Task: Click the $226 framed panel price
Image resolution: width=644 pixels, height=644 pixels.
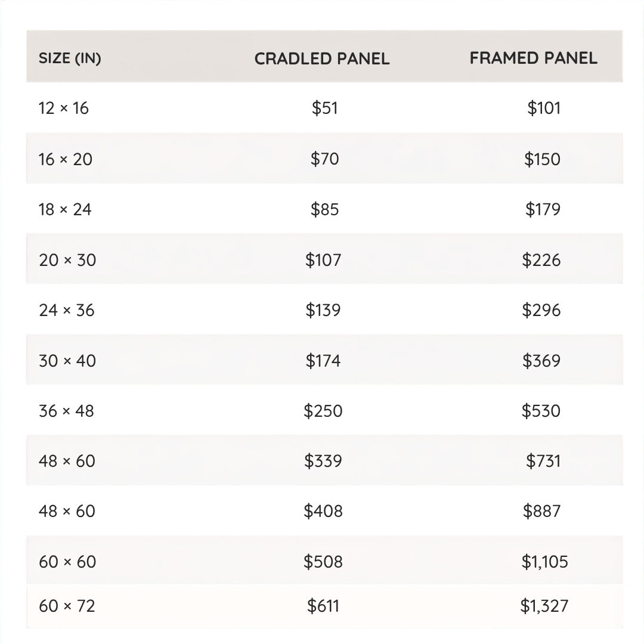Action: 541,260
